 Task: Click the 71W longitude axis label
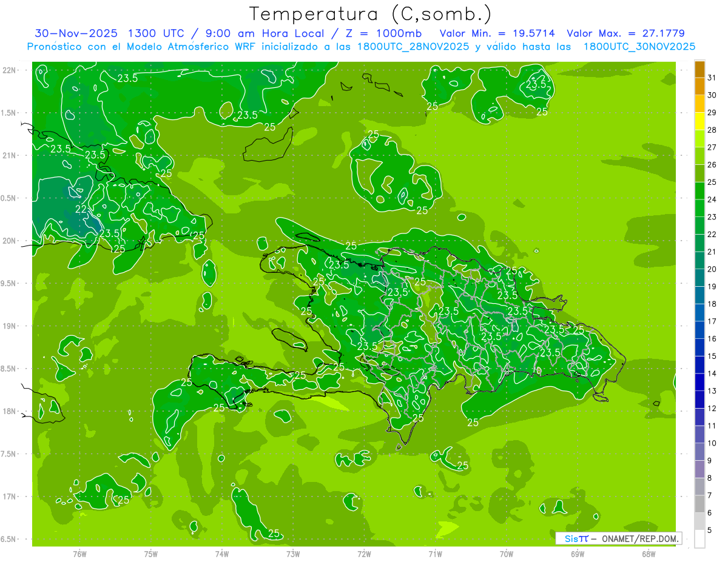pos(435,554)
